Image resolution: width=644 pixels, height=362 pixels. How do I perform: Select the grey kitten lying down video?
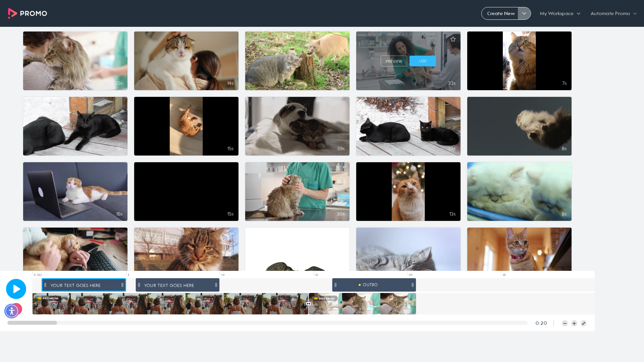point(408,249)
